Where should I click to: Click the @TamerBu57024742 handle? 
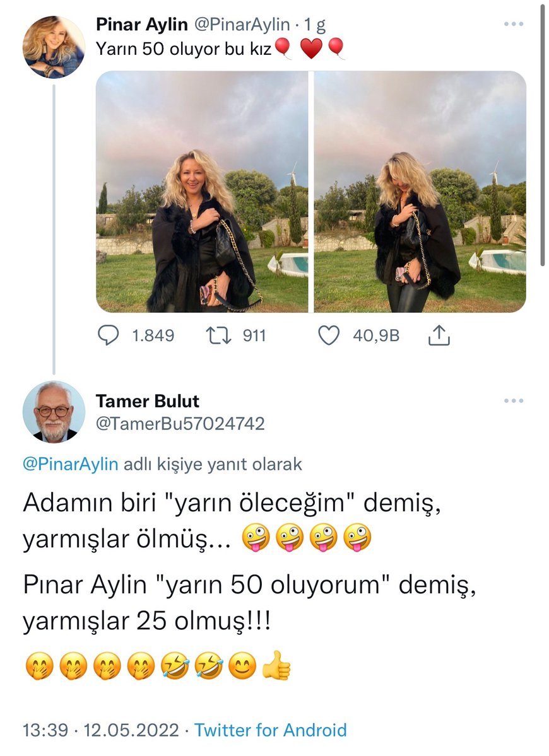coord(180,423)
